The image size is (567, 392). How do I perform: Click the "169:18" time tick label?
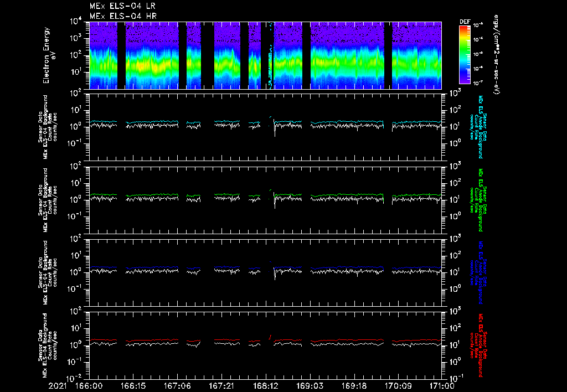coord(354,386)
